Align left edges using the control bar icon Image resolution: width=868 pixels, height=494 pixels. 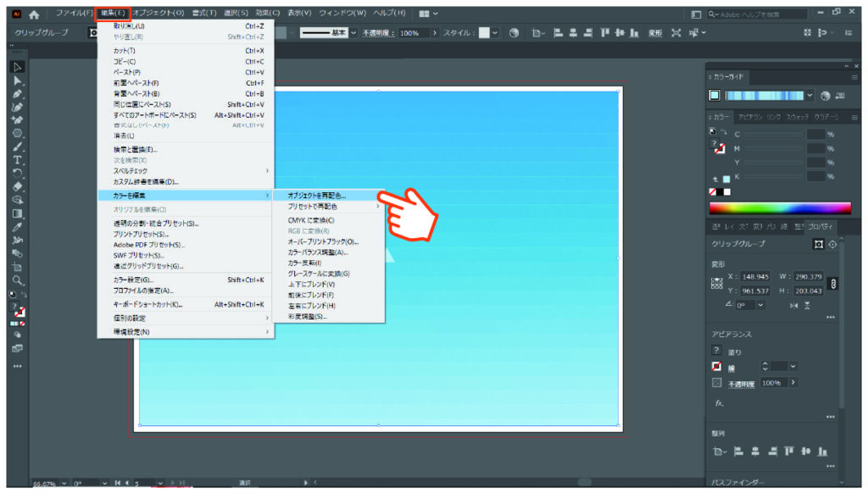click(558, 33)
